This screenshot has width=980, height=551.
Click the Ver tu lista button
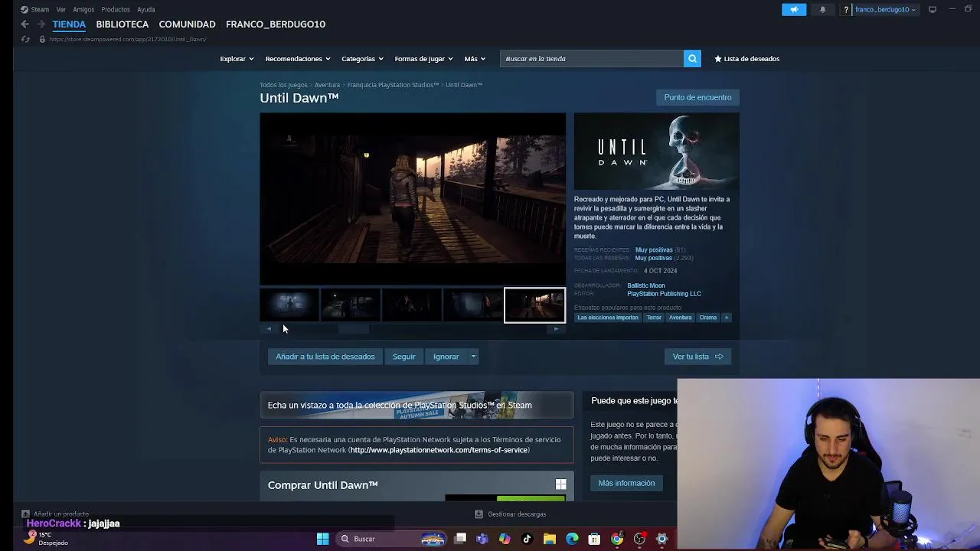pyautogui.click(x=697, y=357)
